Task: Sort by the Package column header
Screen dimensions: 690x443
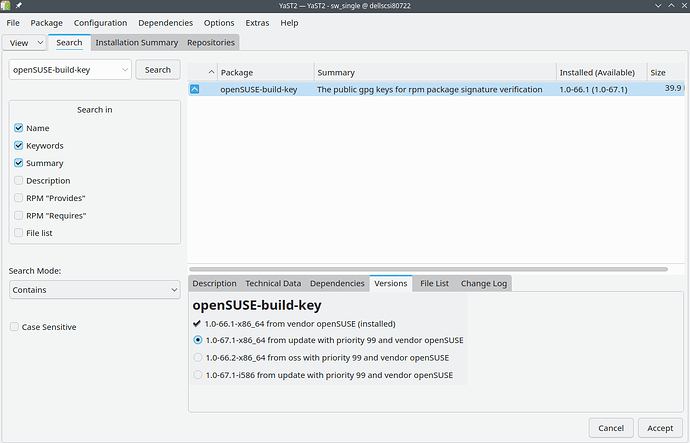Action: coord(266,72)
